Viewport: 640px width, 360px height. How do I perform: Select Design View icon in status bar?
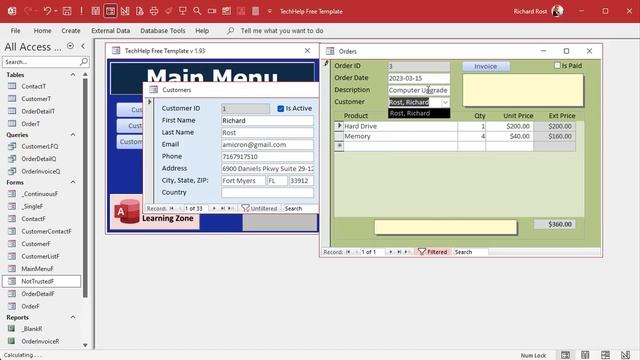click(625, 355)
